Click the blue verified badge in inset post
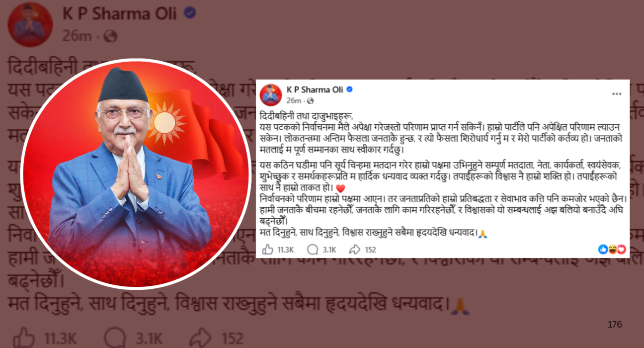This screenshot has height=348, width=644. coord(349,89)
